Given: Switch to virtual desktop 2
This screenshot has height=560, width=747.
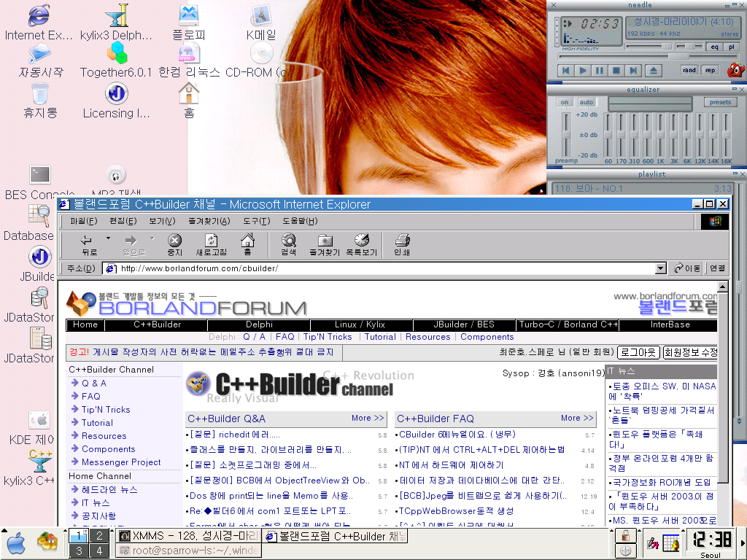Looking at the screenshot, I should (99, 535).
